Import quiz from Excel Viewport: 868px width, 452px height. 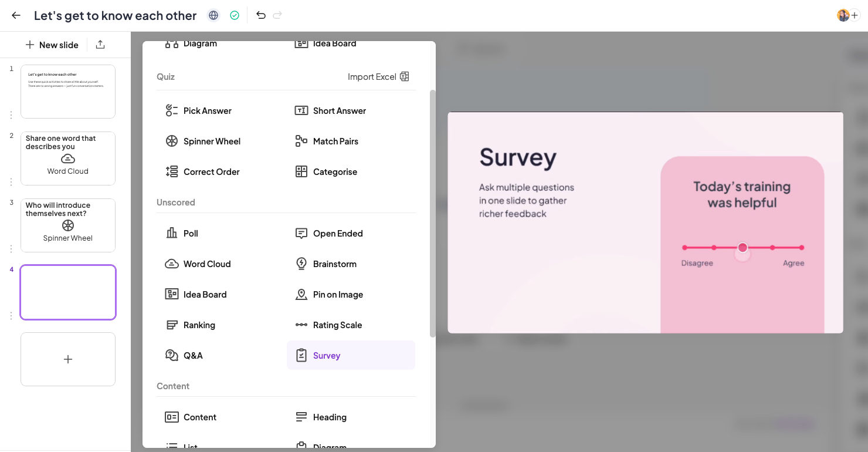tap(378, 77)
